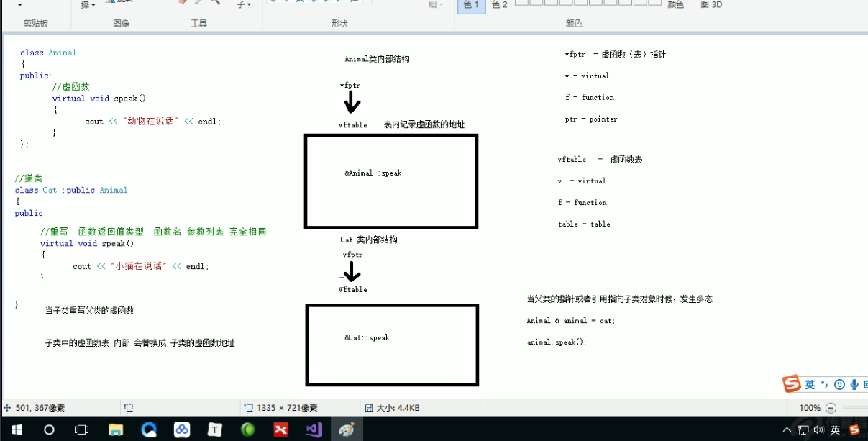Viewport: 868px width, 441px height.
Task: Toggle 英 language mode on floating IME bar
Action: click(x=810, y=385)
